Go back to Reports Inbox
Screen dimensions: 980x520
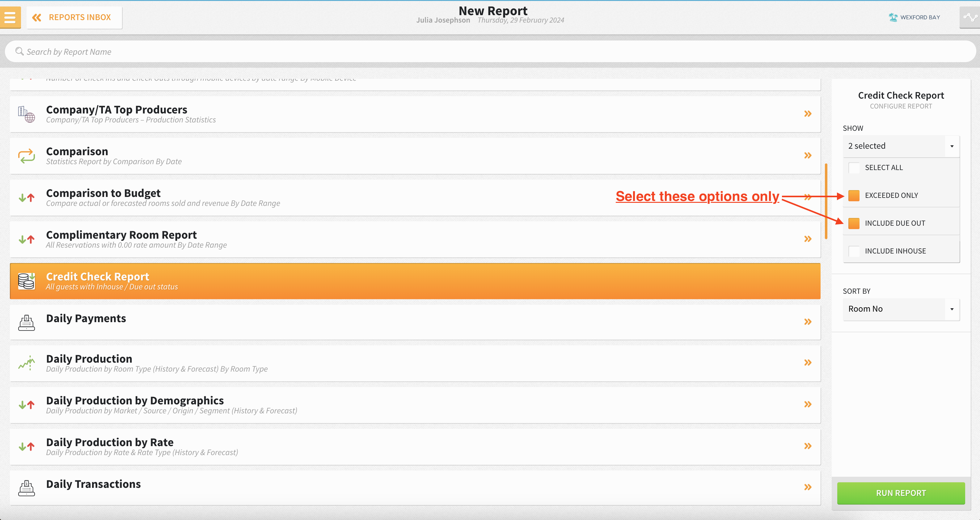[74, 18]
